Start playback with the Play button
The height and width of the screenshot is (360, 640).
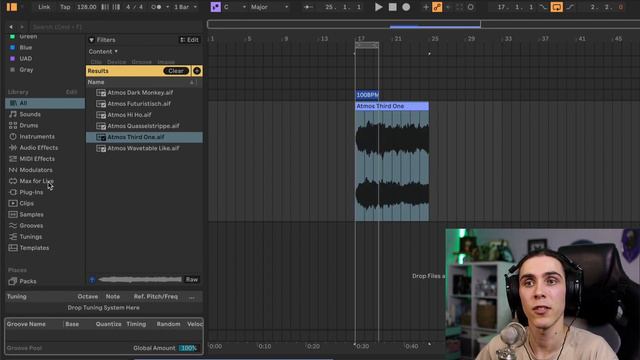click(x=378, y=7)
